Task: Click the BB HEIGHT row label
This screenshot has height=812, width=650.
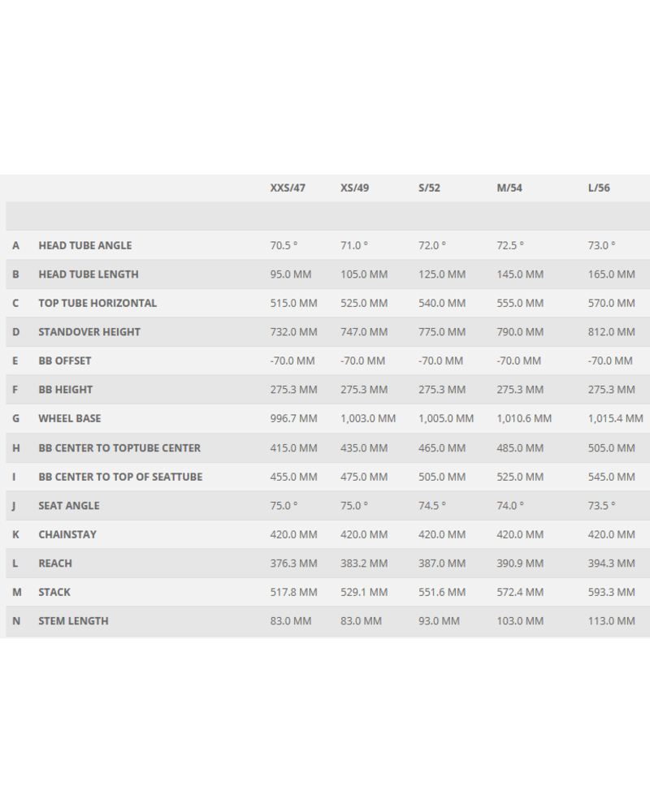Action: pos(65,390)
